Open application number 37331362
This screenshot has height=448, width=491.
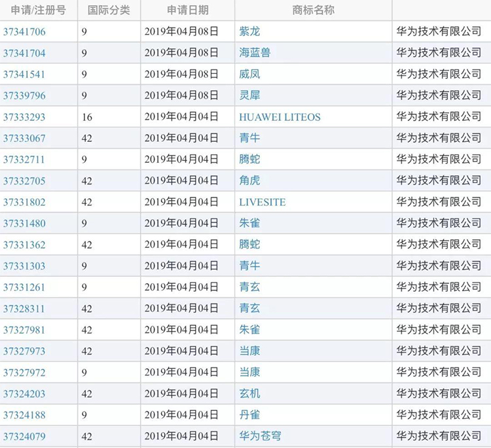pyautogui.click(x=24, y=245)
